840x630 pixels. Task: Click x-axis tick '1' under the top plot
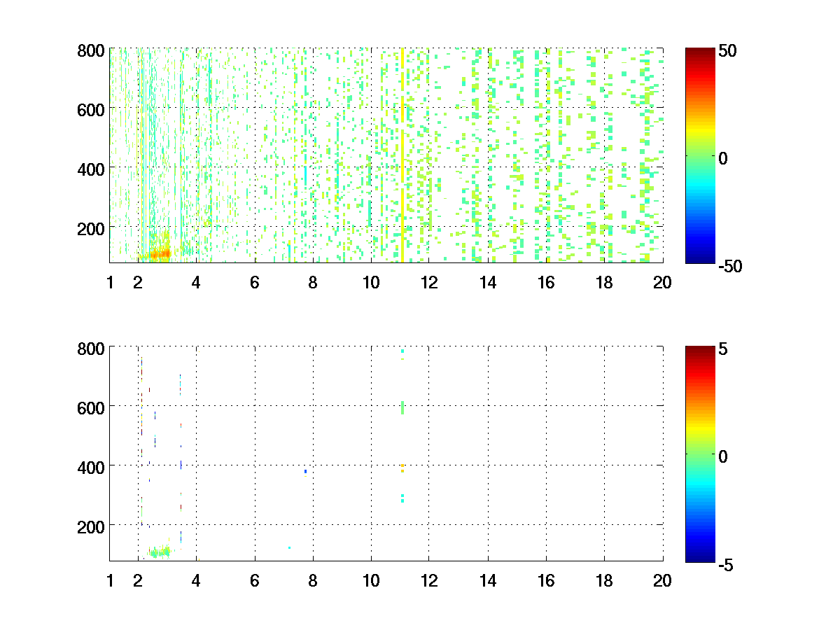click(x=110, y=282)
